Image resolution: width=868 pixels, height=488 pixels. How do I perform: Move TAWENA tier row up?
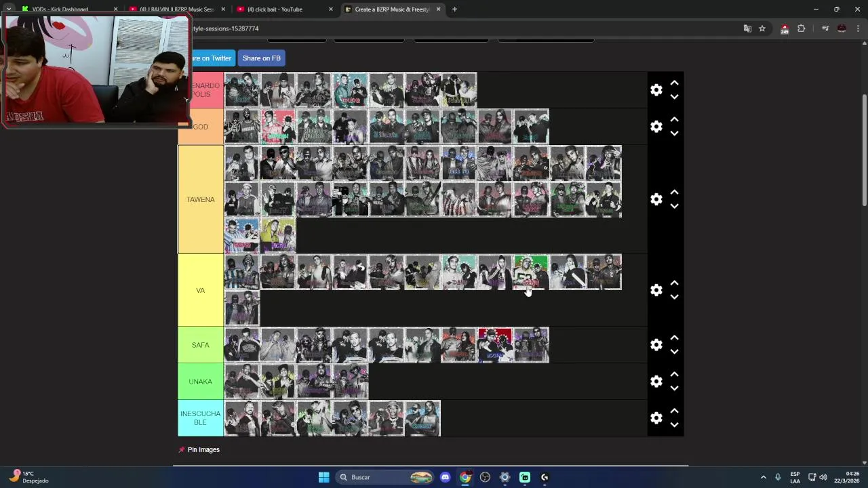click(x=674, y=192)
